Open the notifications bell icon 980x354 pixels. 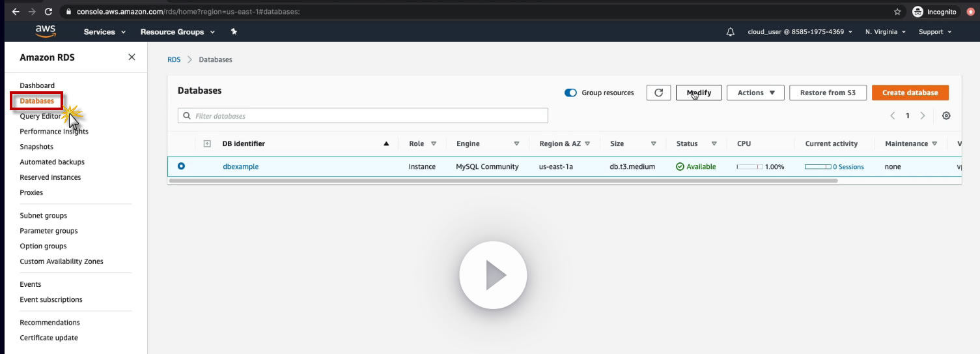click(x=731, y=32)
